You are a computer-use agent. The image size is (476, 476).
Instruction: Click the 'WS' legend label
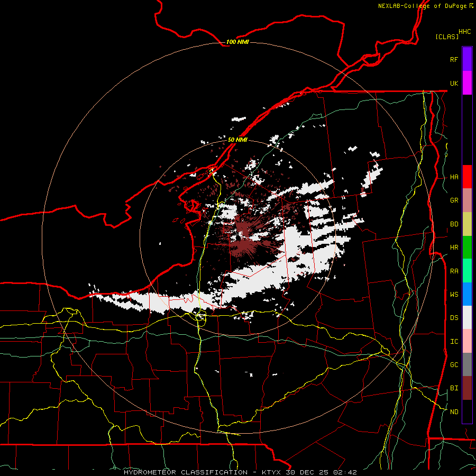point(454,295)
